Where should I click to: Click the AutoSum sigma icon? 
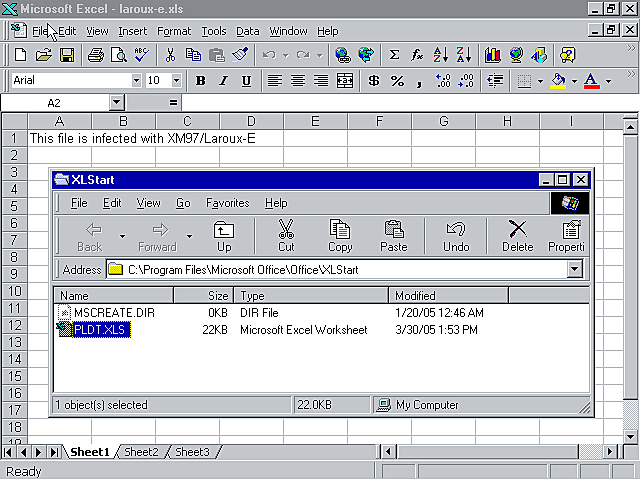coord(394,55)
